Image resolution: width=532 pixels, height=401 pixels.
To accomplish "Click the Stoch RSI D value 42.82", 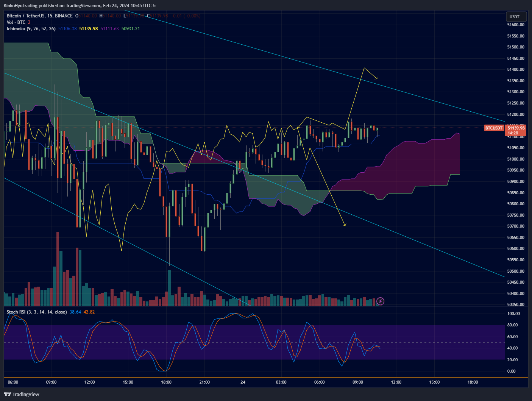I will tap(89, 312).
